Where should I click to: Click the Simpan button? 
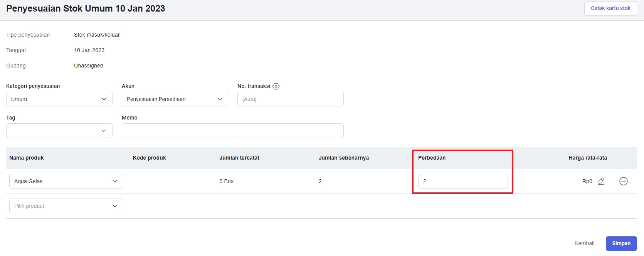(621, 244)
